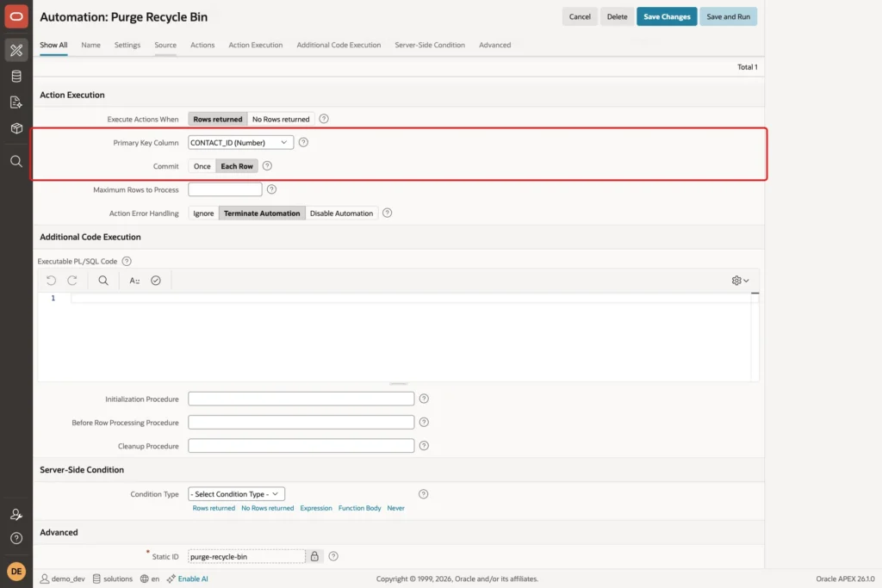
Task: Open SQL Workshop database icon
Action: (16, 76)
